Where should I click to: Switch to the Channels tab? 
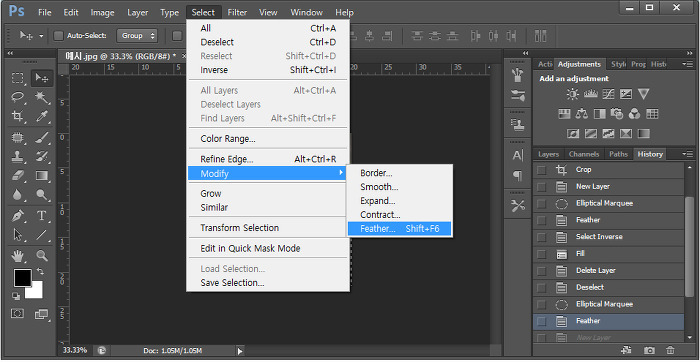[583, 154]
